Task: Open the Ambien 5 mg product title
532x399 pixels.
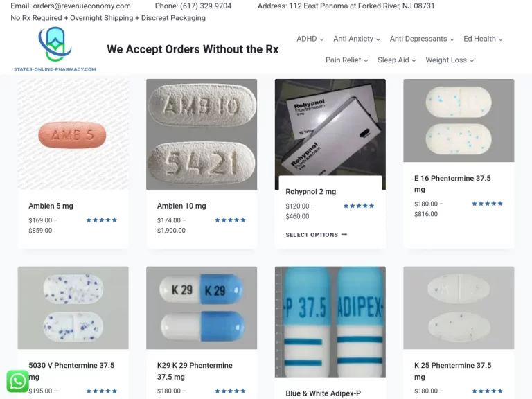Action: [x=51, y=206]
